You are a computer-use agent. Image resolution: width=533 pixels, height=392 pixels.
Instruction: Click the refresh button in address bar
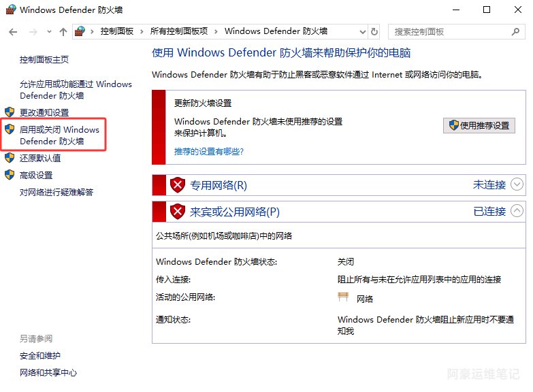coord(374,31)
